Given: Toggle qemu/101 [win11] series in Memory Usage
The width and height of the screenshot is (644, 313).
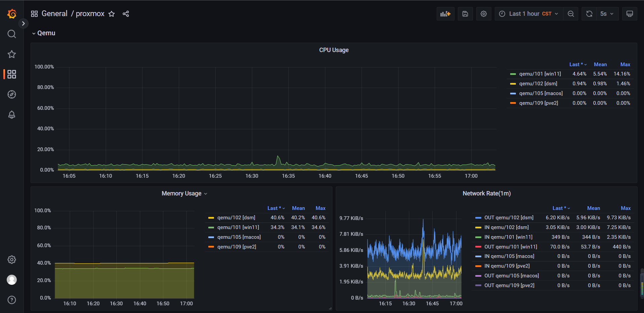Looking at the screenshot, I should (x=238, y=227).
